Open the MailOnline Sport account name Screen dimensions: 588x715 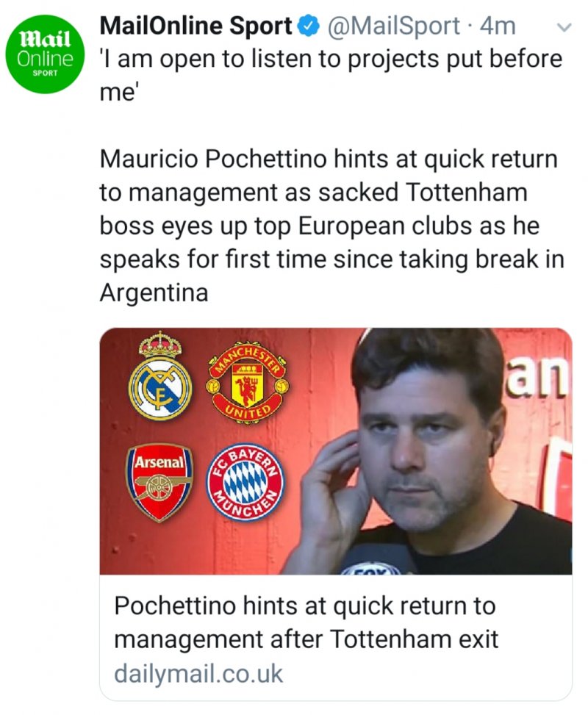click(x=196, y=26)
